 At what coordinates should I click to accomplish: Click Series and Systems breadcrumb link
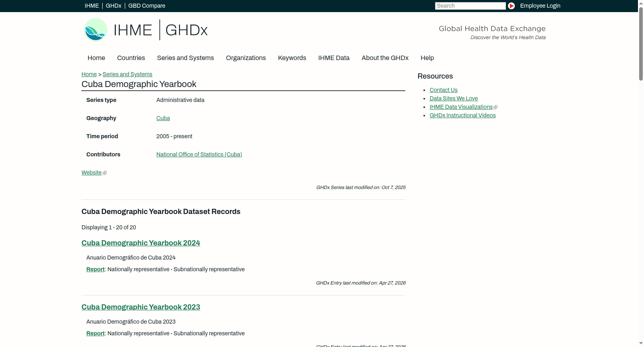tap(127, 74)
